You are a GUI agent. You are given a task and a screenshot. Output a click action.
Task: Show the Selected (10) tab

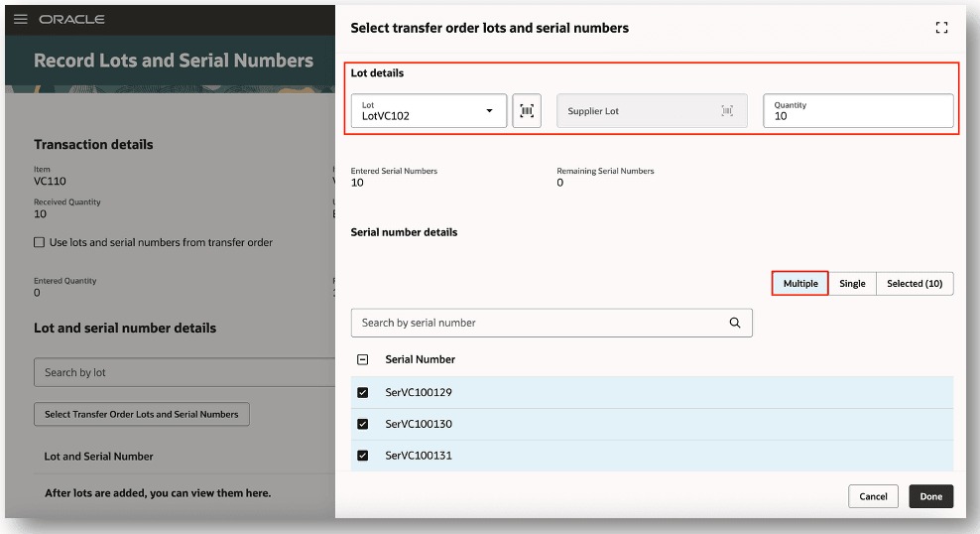[x=915, y=283]
